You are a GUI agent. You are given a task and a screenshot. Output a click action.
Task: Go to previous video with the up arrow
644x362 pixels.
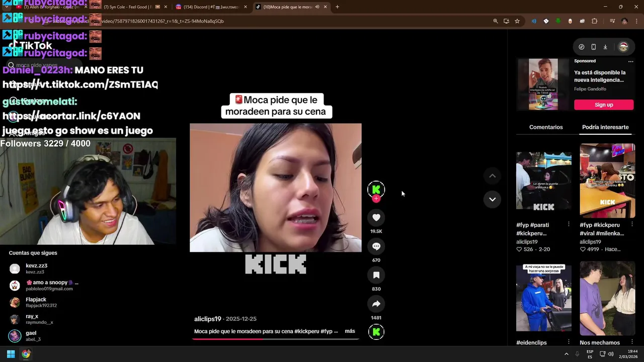click(492, 176)
